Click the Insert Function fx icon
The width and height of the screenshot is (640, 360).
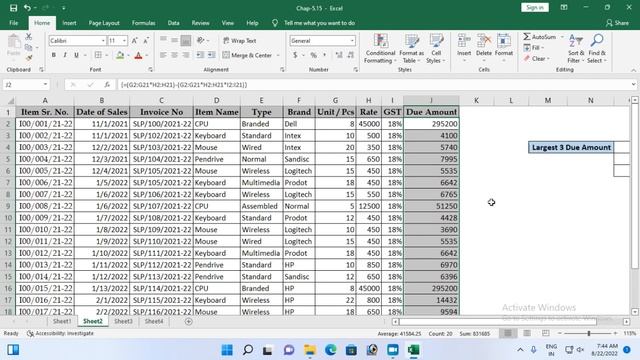(107, 84)
